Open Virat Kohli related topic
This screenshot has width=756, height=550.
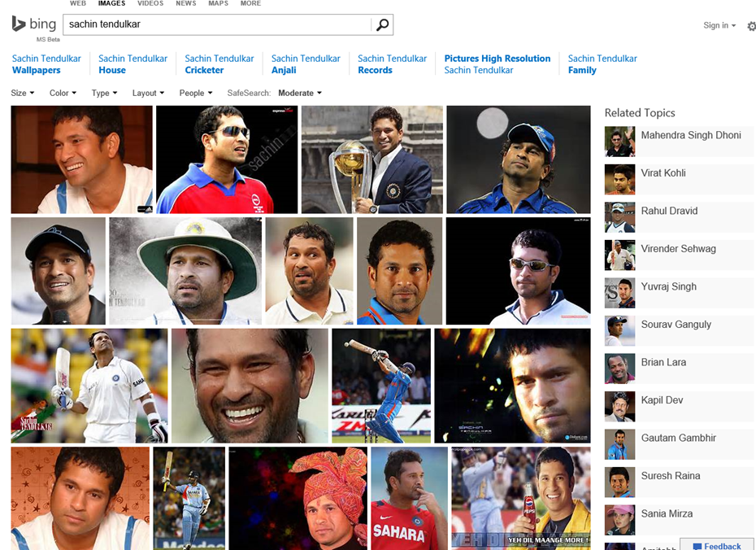679,180
